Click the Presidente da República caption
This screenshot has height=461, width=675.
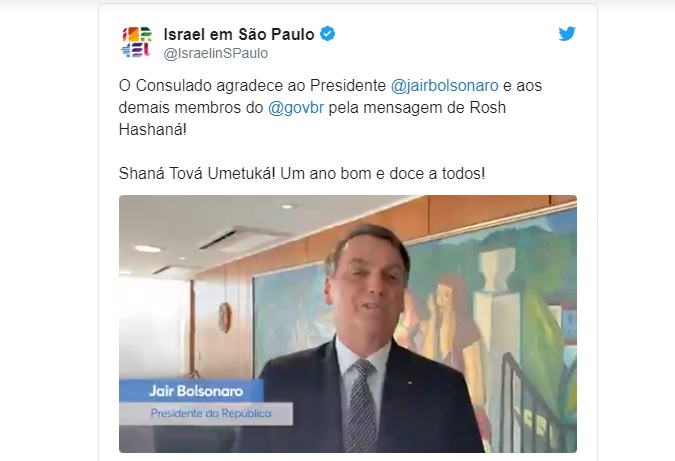tap(211, 414)
